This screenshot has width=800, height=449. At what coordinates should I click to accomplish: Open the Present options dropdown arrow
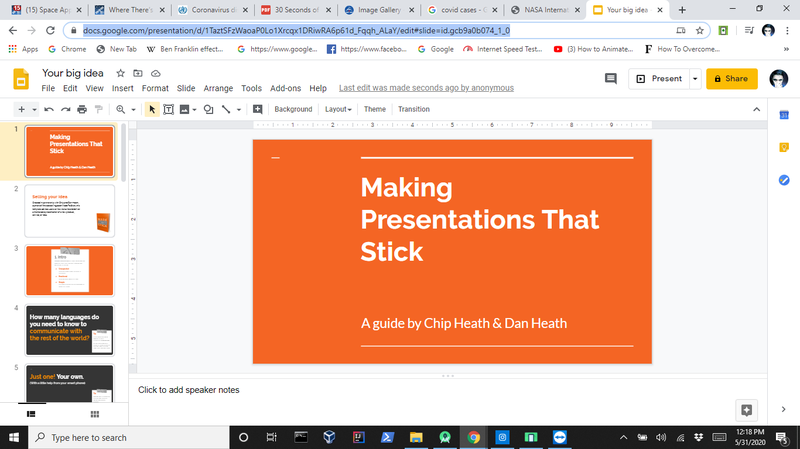click(694, 78)
